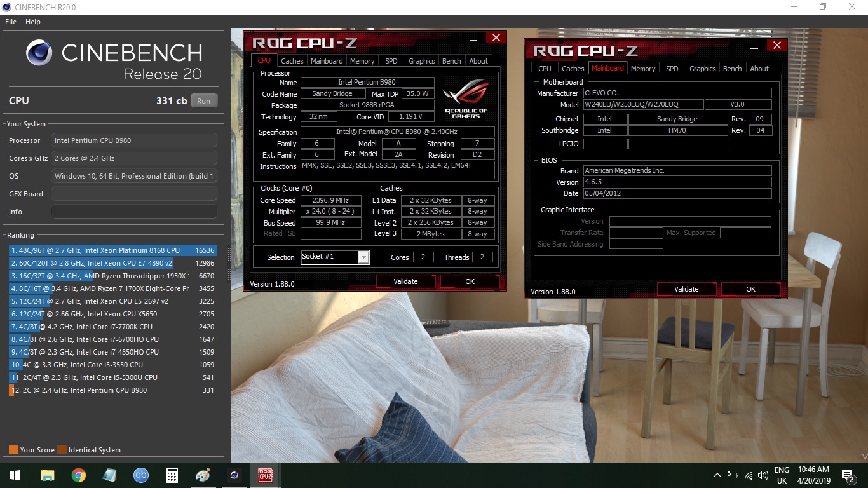Open File Explorer from the taskbar

(x=47, y=475)
